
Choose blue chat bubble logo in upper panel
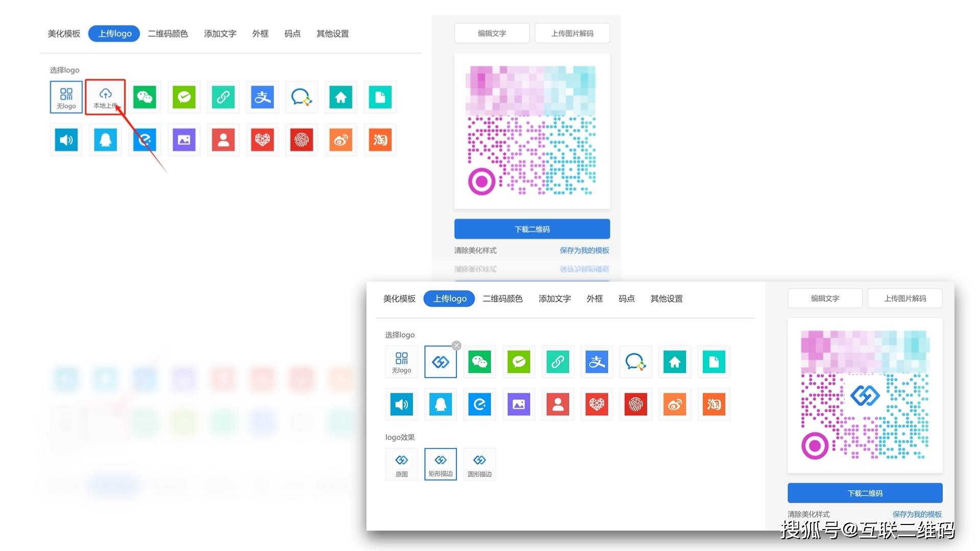coord(302,97)
